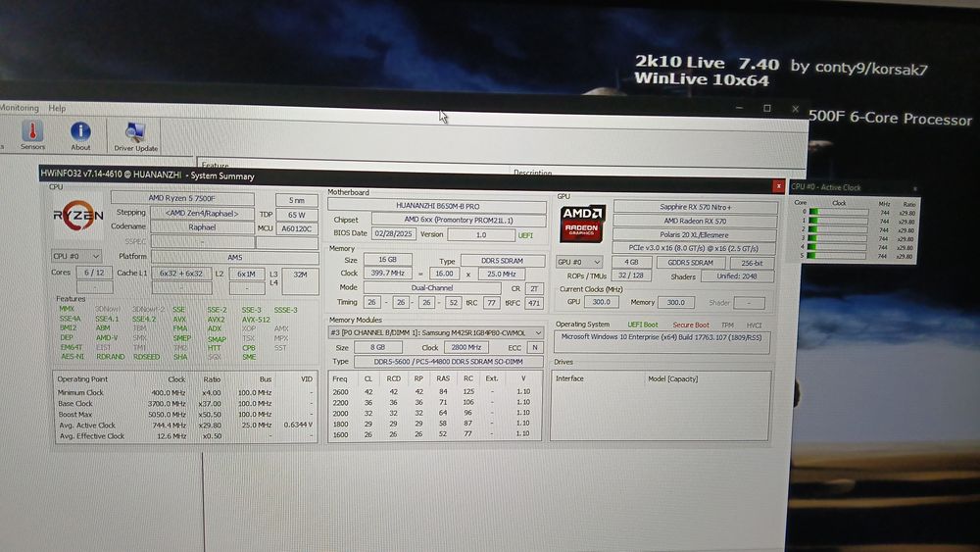Maximize the main HWiNFO window
This screenshot has width=980, height=552.
pyautogui.click(x=767, y=108)
